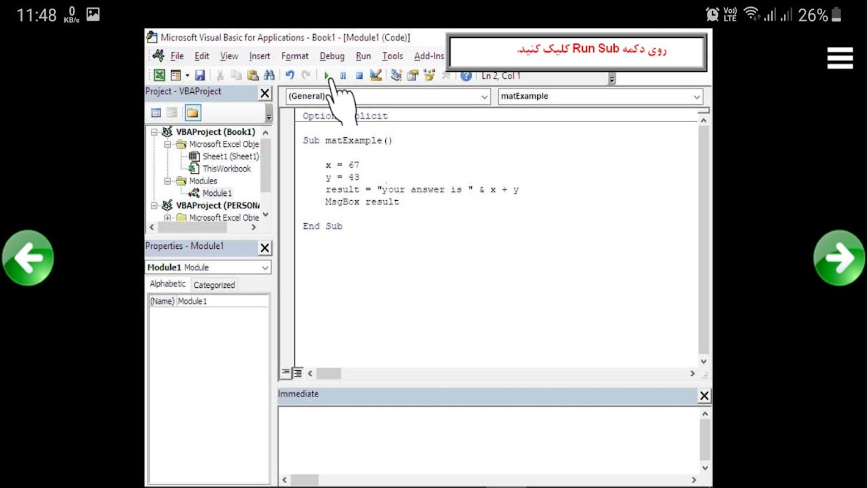Toggle Folders in the Project panel

pos(192,113)
